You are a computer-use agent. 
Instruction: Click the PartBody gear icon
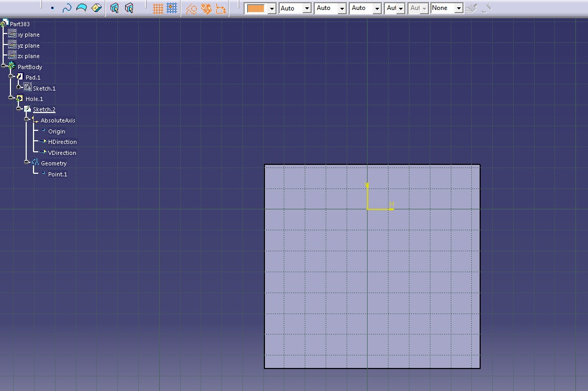coord(12,66)
